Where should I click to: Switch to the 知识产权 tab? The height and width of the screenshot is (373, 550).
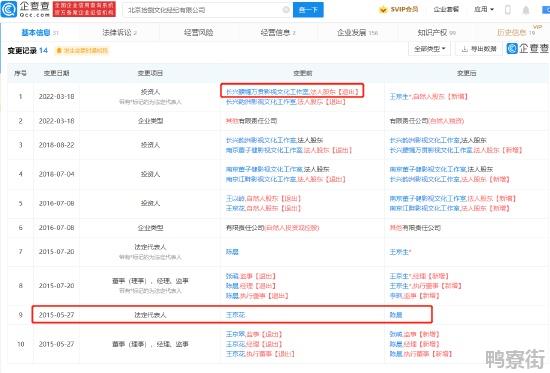(437, 33)
